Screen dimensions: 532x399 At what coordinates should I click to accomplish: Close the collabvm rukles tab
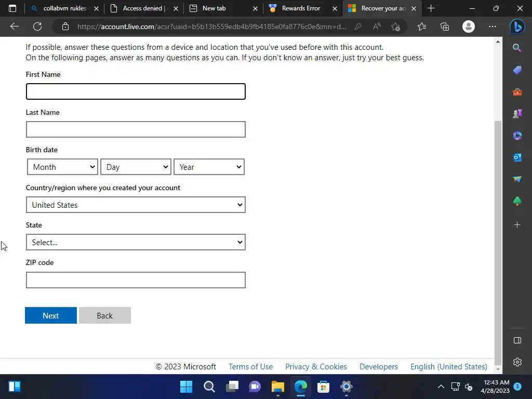tap(96, 8)
